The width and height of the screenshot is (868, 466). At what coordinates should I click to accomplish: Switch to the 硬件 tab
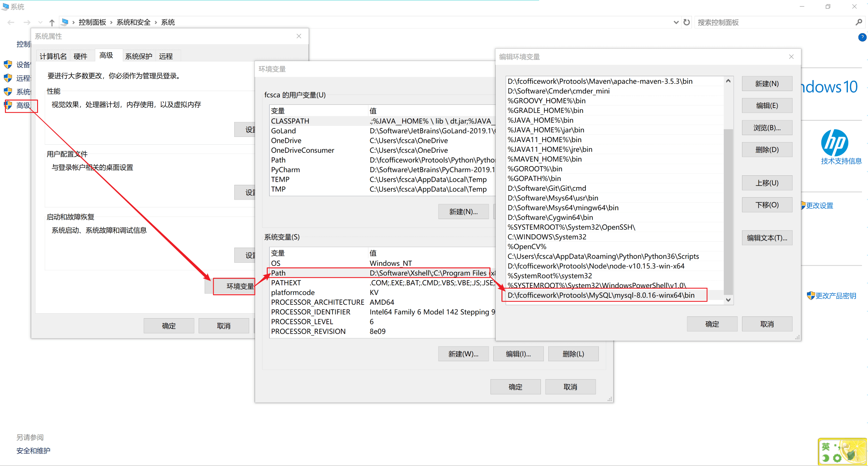tap(80, 56)
